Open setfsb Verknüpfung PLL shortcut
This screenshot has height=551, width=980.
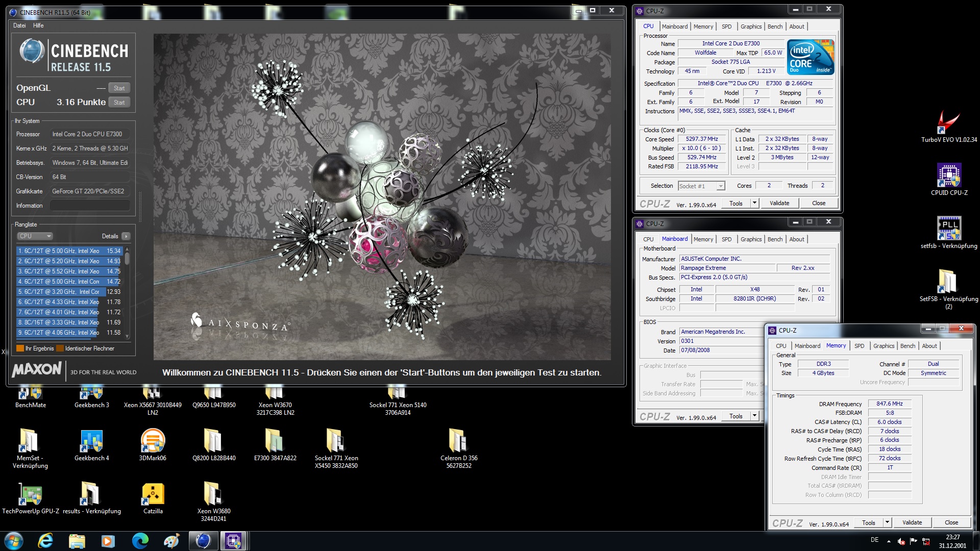point(949,233)
